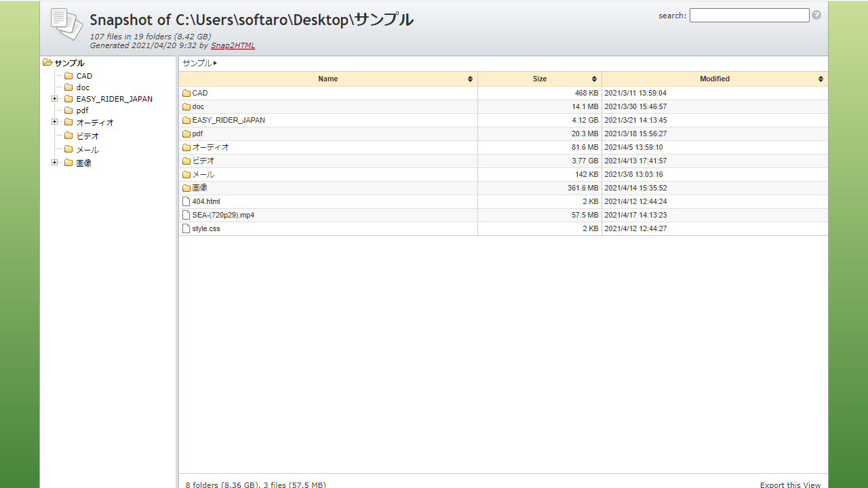
Task: Click sort arrows in Name column header
Action: (470, 79)
